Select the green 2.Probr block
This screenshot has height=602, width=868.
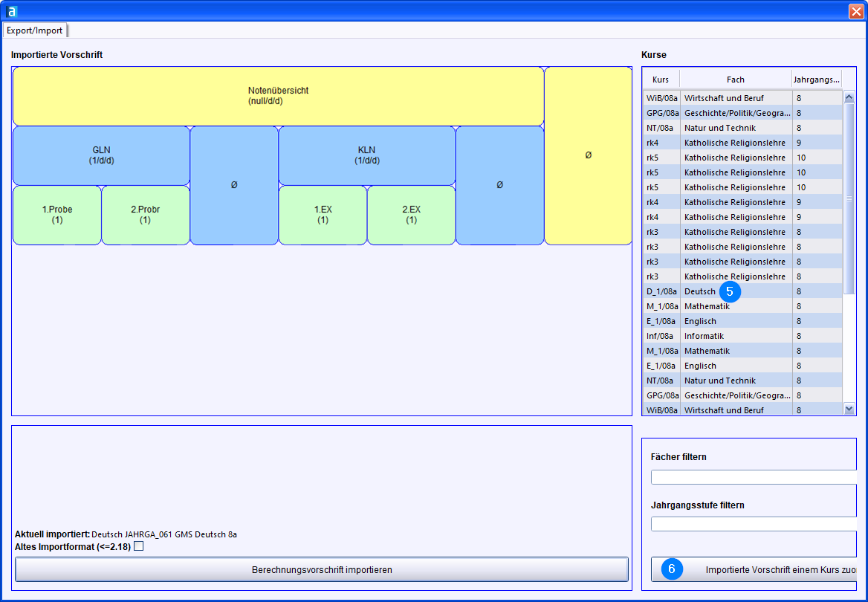click(146, 215)
